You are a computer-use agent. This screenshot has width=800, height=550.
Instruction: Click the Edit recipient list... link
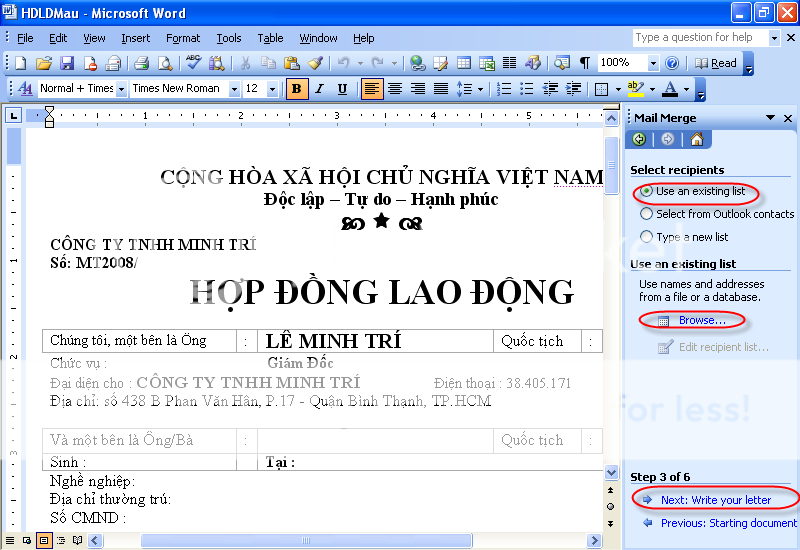723,347
